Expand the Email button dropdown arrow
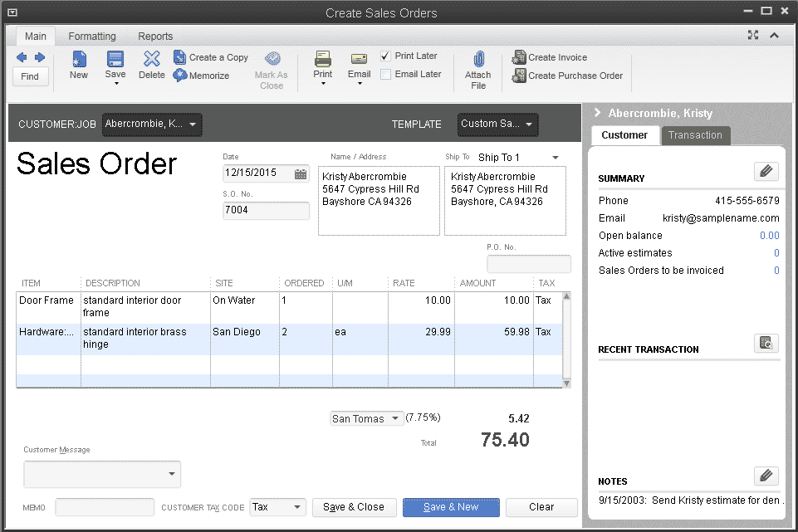798x532 pixels. (x=360, y=84)
